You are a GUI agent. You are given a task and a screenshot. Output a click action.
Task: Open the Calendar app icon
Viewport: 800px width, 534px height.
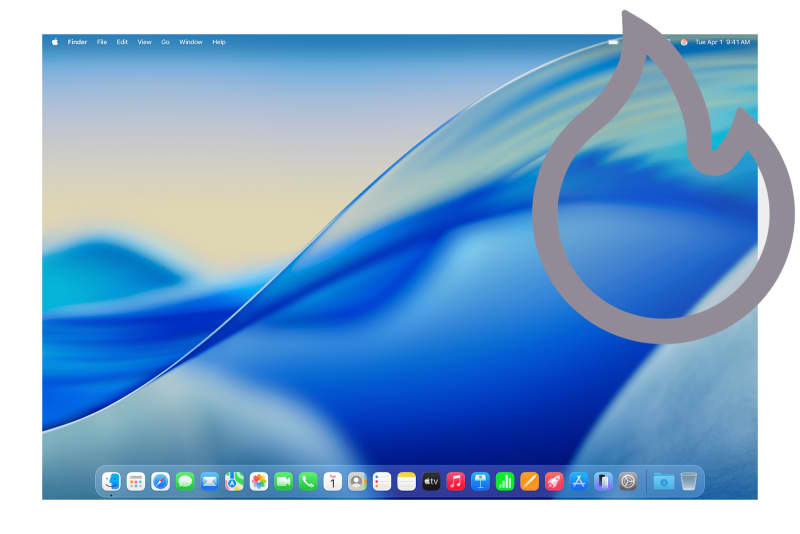pyautogui.click(x=332, y=481)
